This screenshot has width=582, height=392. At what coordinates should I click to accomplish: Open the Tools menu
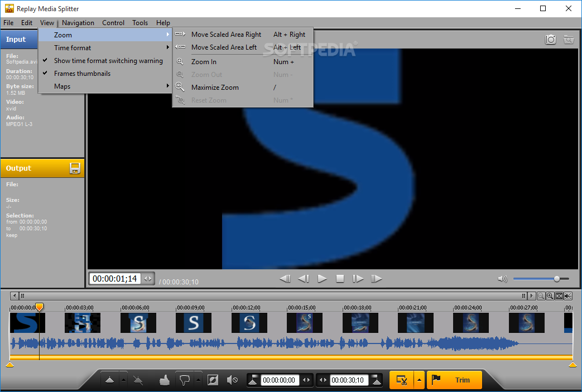pos(140,23)
